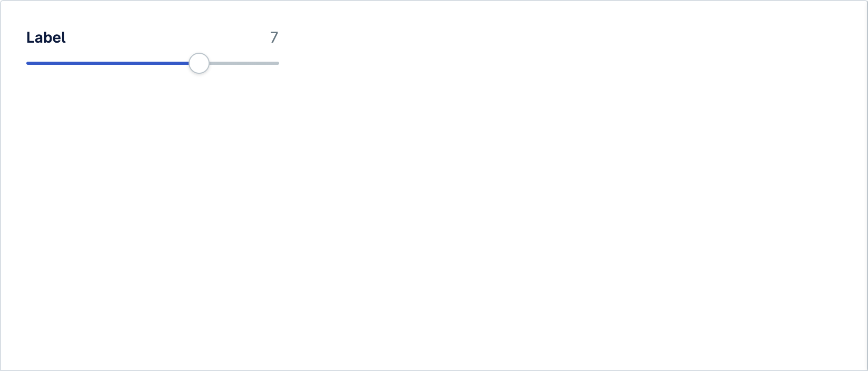Click the gray unfilled slider track
Image resolution: width=868 pixels, height=371 pixels.
(x=244, y=63)
